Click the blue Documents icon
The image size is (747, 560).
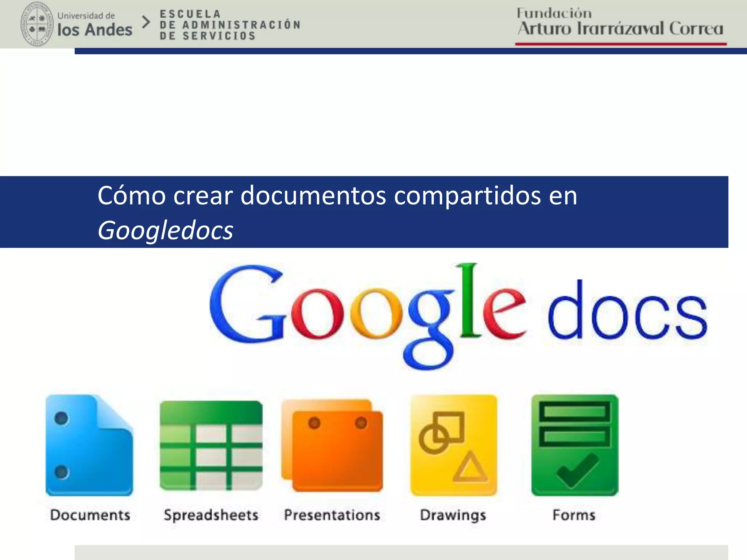[x=89, y=446]
